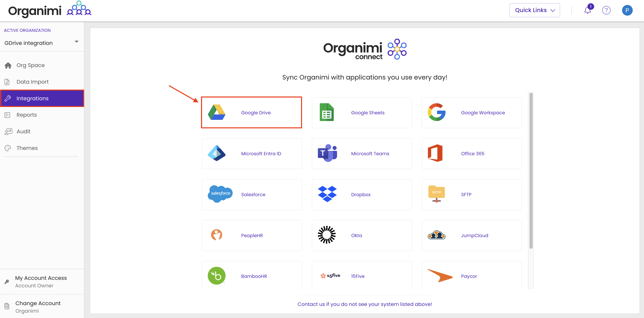The height and width of the screenshot is (318, 644).
Task: Click the Reports sidebar icon
Action: pos(7,115)
